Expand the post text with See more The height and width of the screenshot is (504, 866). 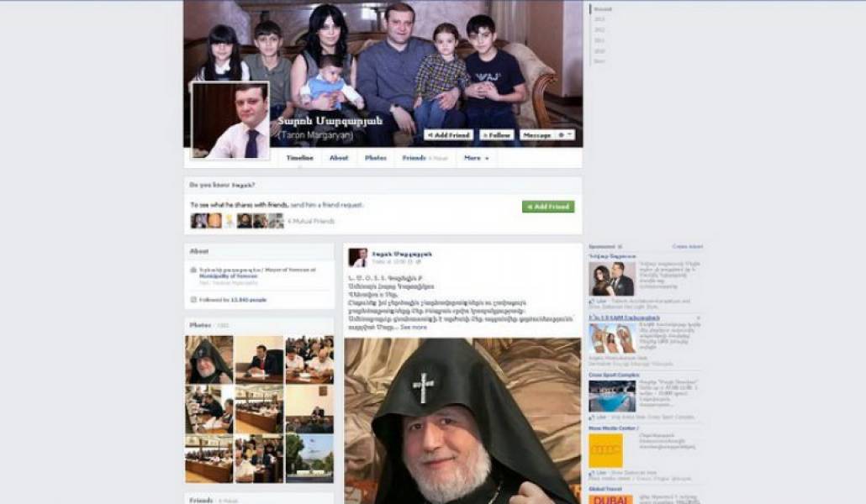tap(414, 327)
